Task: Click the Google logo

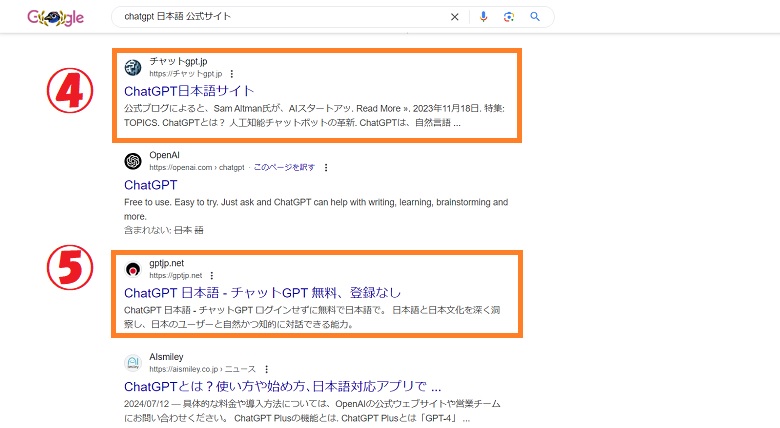Action: click(x=56, y=17)
